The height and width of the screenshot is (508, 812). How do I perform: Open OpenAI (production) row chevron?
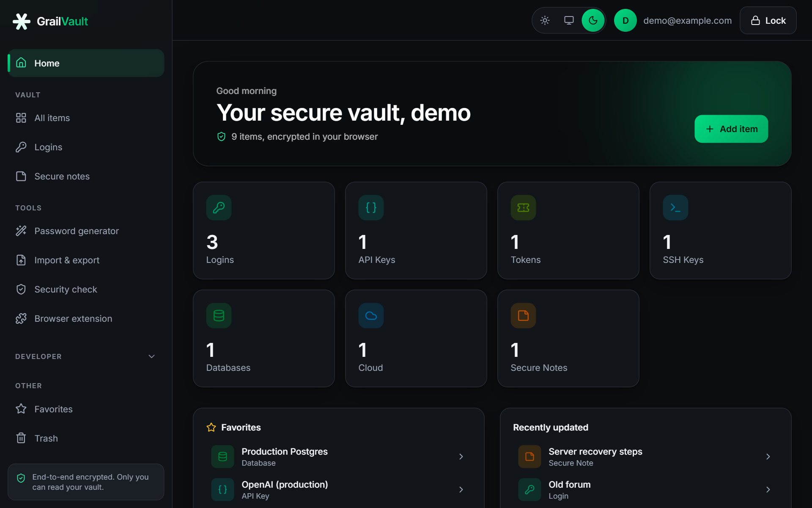pyautogui.click(x=461, y=489)
